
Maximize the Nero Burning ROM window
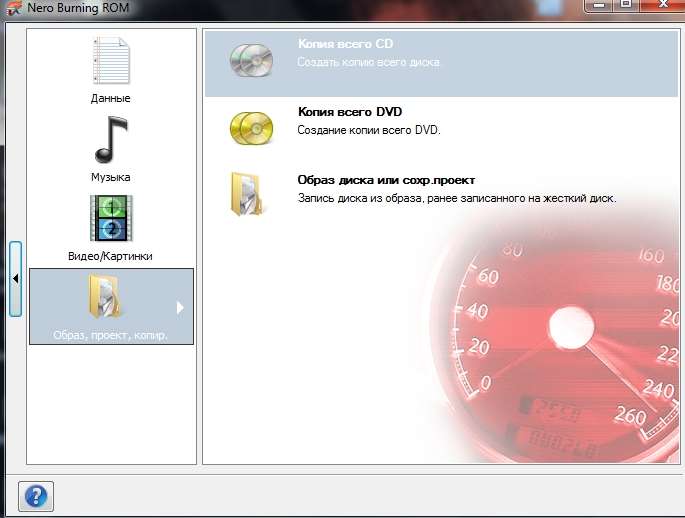point(626,5)
